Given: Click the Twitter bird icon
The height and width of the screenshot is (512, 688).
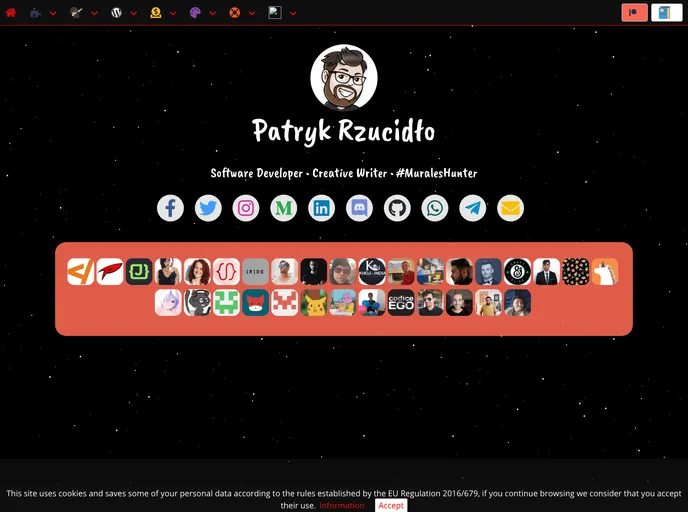Looking at the screenshot, I should (x=208, y=208).
